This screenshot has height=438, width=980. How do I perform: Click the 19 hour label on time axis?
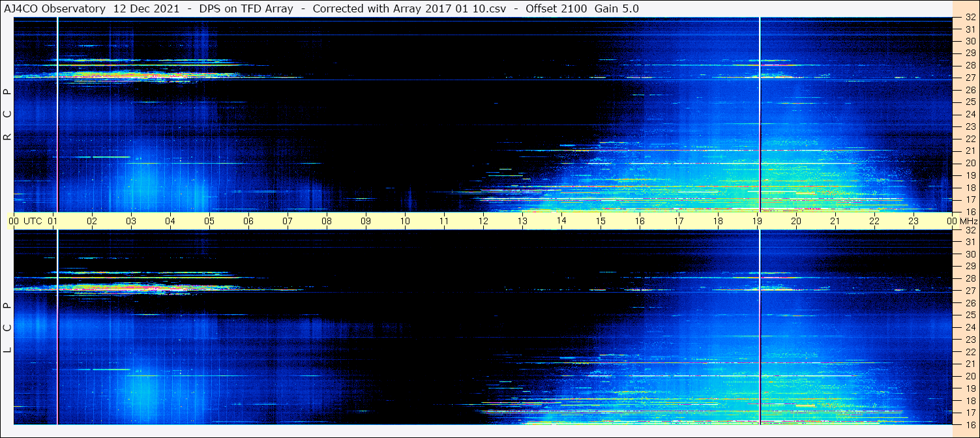coord(757,221)
